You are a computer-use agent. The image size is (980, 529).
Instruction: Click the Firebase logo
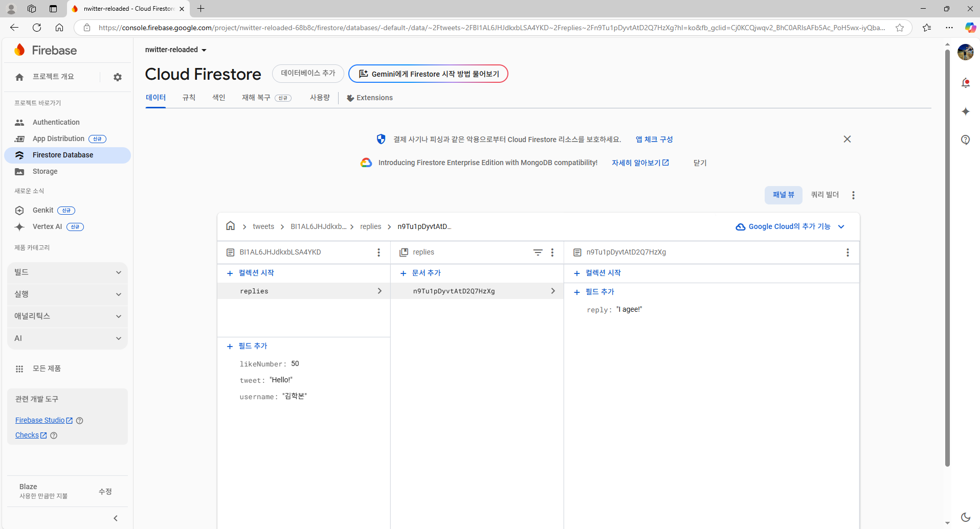pos(46,50)
